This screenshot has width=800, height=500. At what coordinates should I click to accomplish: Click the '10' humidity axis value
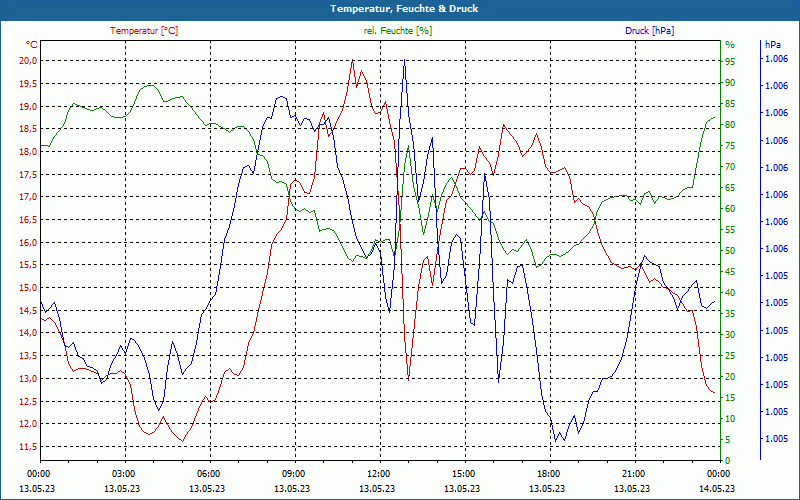click(x=730, y=418)
